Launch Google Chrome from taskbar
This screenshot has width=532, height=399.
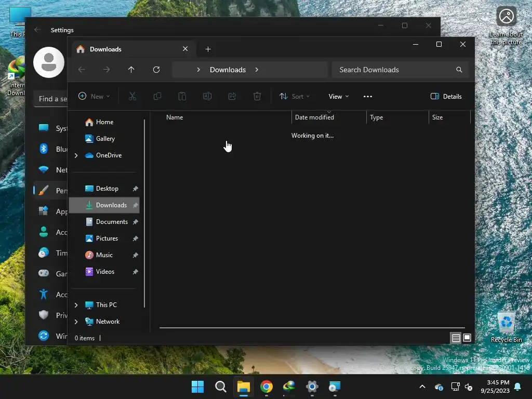pyautogui.click(x=267, y=387)
